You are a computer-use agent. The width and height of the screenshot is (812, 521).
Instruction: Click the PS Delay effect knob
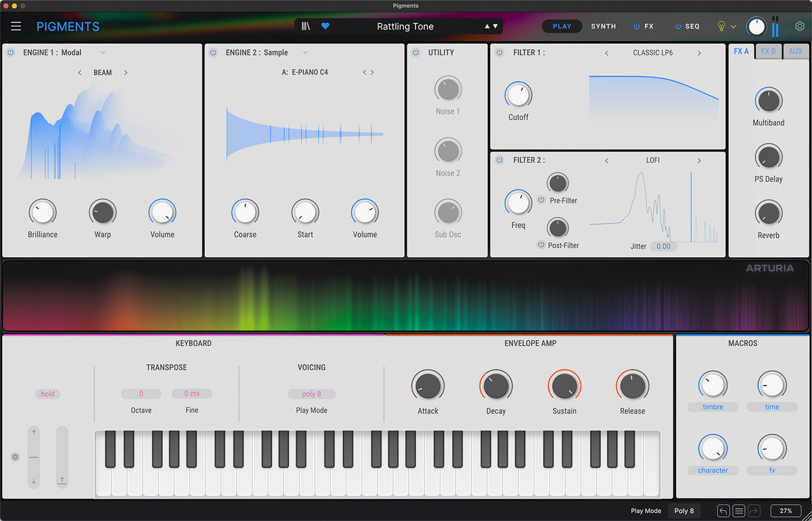[769, 157]
